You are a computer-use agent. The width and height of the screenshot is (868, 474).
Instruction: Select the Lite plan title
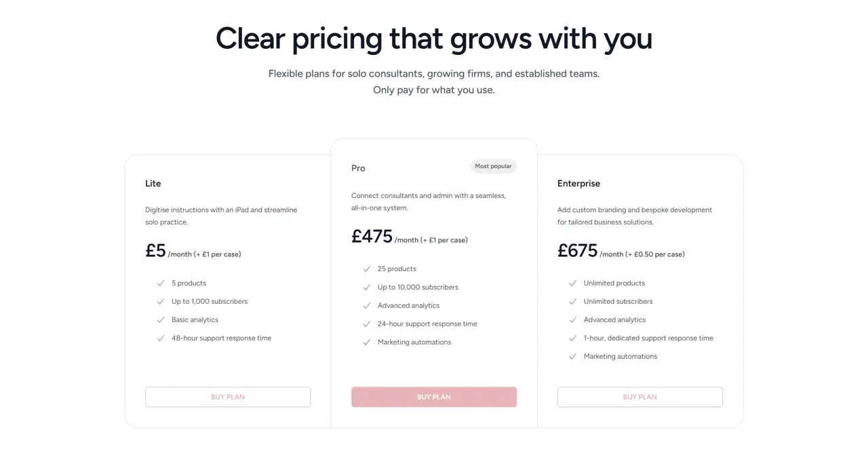point(153,184)
